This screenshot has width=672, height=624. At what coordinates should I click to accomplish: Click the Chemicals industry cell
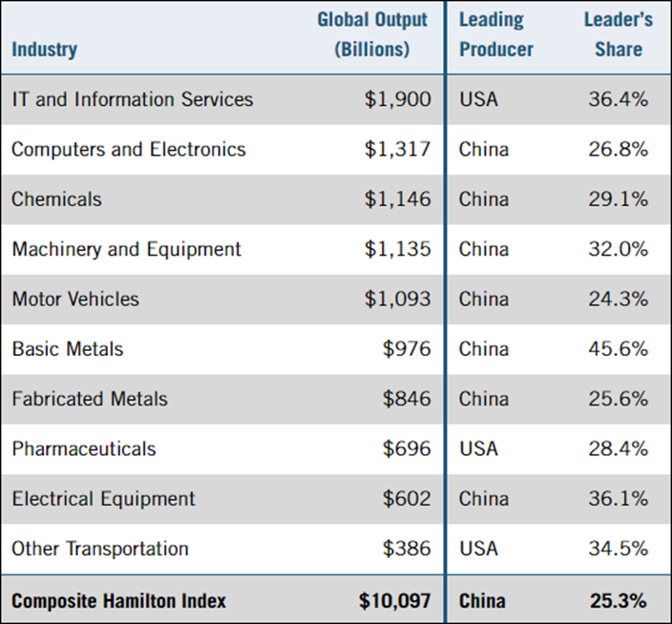56,199
